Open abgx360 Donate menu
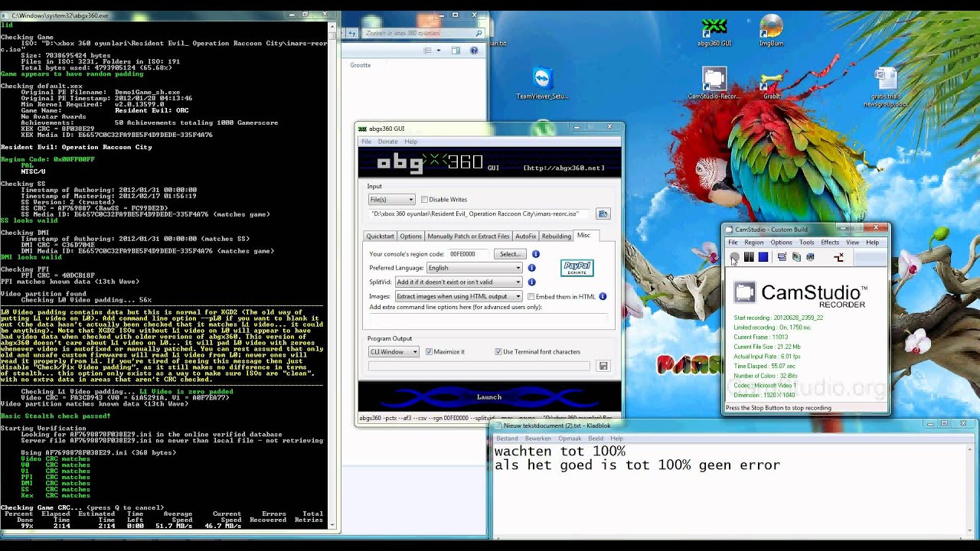 (387, 142)
